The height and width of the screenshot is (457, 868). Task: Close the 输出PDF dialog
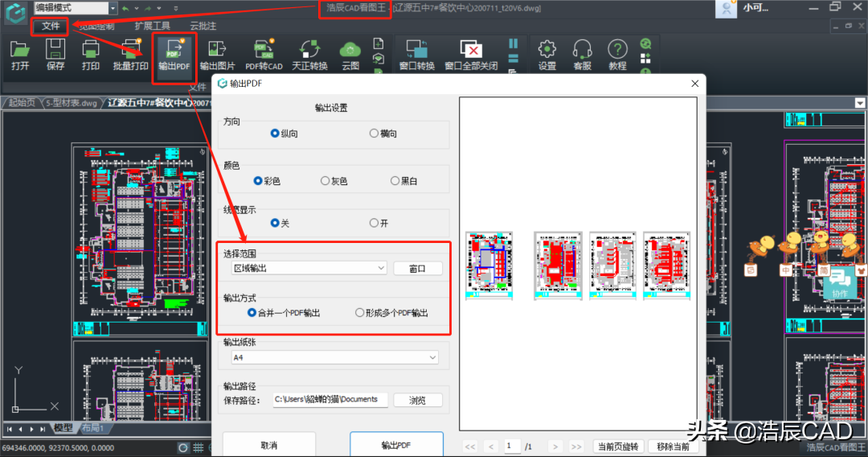coord(694,84)
